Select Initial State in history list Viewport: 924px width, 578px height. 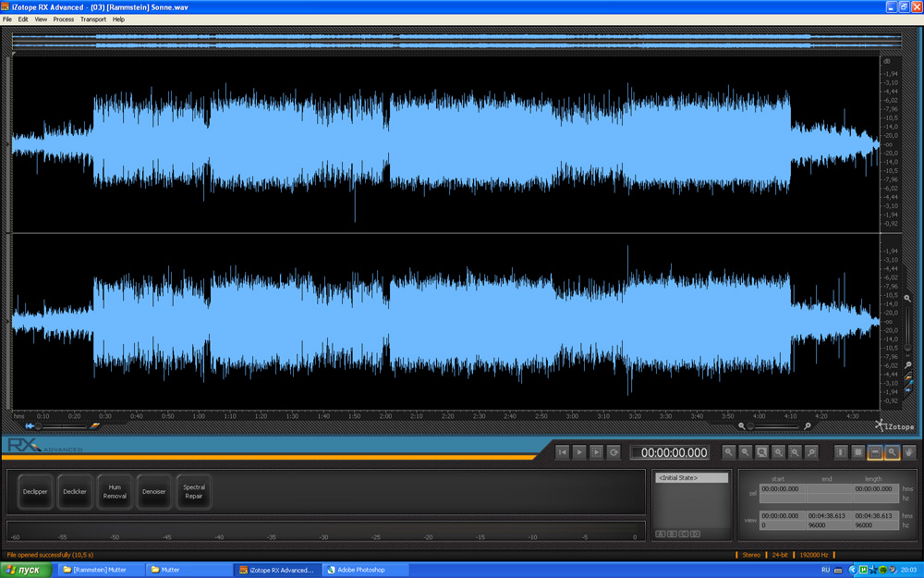[x=691, y=478]
